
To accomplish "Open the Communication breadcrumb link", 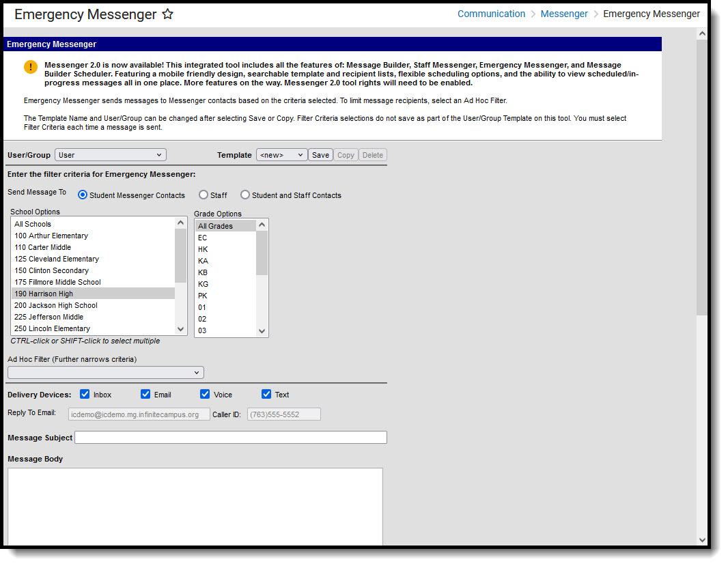I will tap(491, 14).
